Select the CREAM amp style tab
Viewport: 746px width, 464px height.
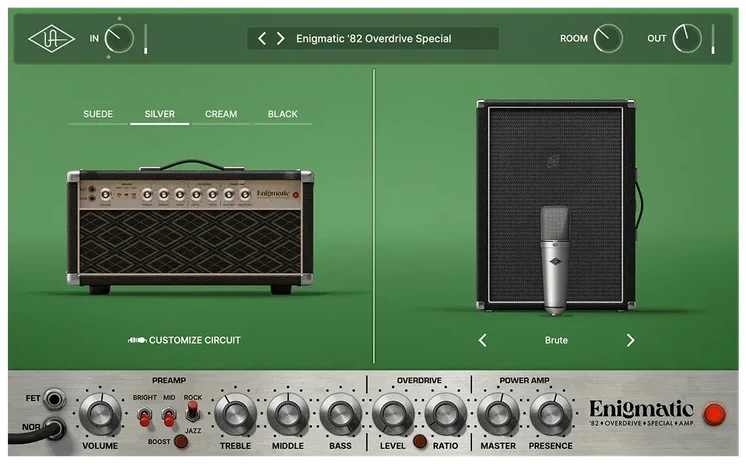[221, 114]
